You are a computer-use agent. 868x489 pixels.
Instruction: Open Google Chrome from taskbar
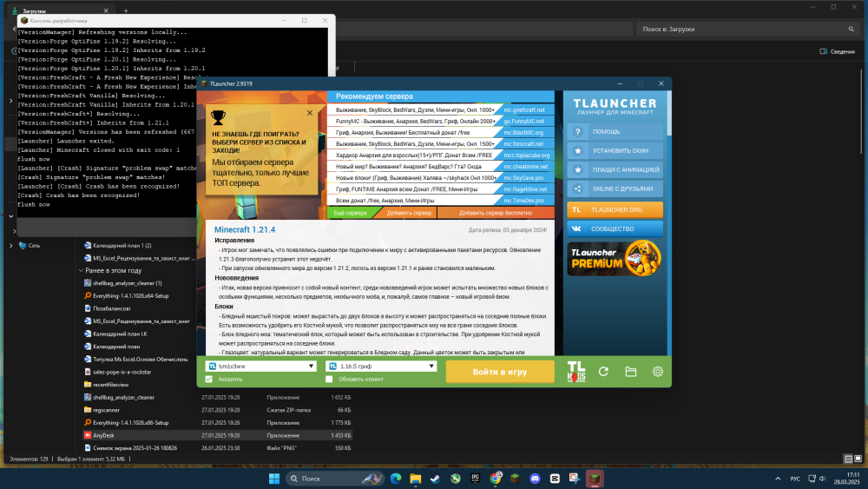point(496,479)
